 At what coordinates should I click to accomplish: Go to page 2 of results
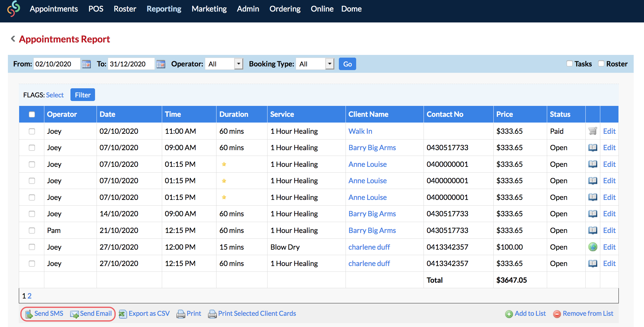tap(29, 296)
